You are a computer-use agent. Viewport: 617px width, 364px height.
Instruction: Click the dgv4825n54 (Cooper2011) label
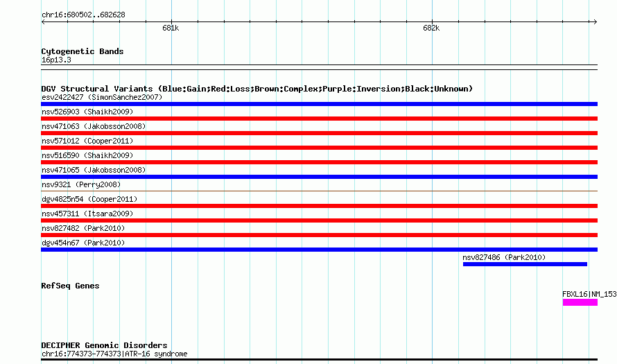pos(89,199)
